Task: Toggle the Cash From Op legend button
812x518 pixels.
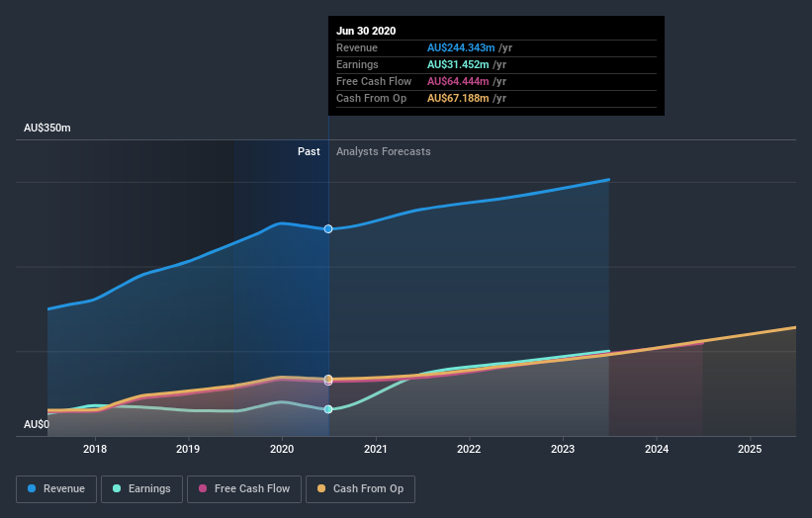Action: pos(360,489)
